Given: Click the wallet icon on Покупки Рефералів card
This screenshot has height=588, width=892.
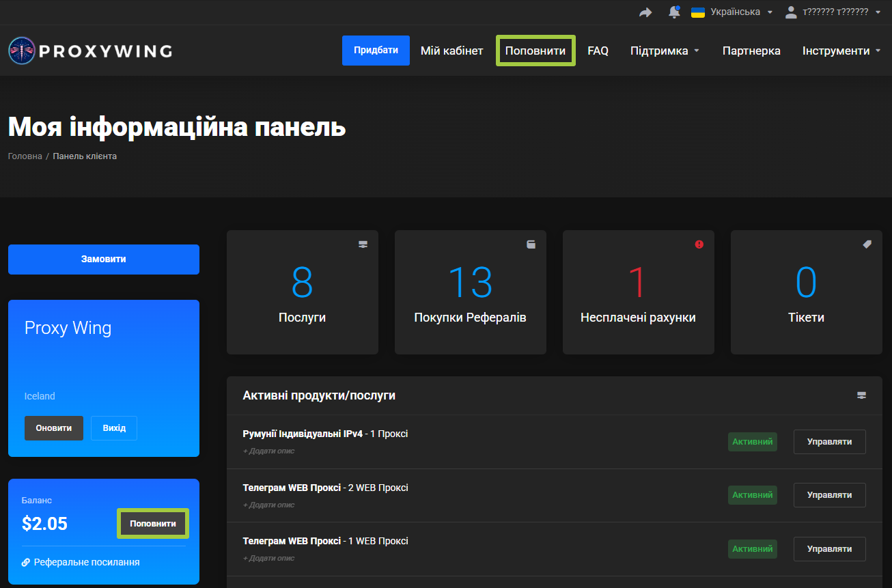Looking at the screenshot, I should 531,244.
